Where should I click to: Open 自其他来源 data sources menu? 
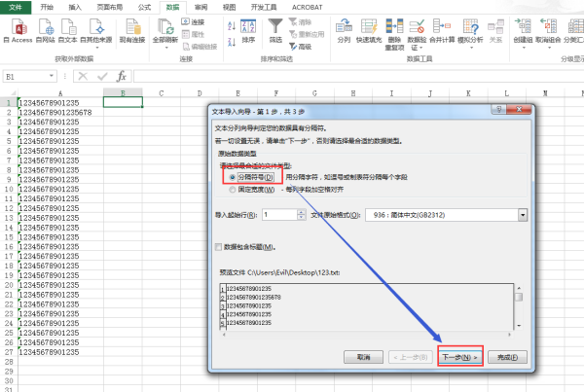pyautogui.click(x=96, y=33)
